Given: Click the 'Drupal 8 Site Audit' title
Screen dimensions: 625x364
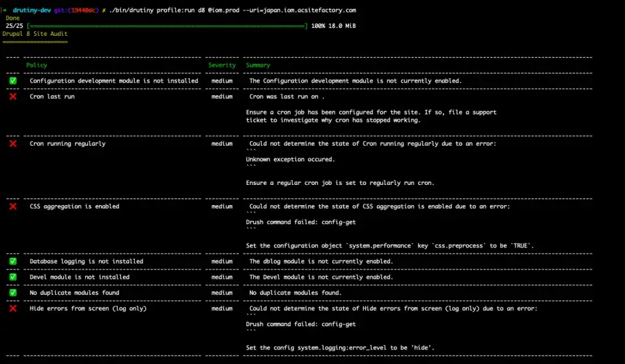Looking at the screenshot, I should coord(35,34).
